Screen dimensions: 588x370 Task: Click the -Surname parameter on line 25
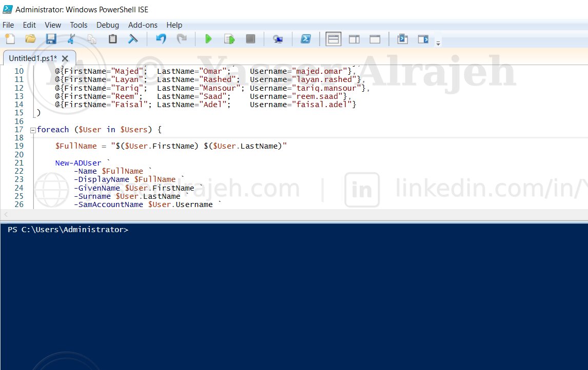point(92,196)
